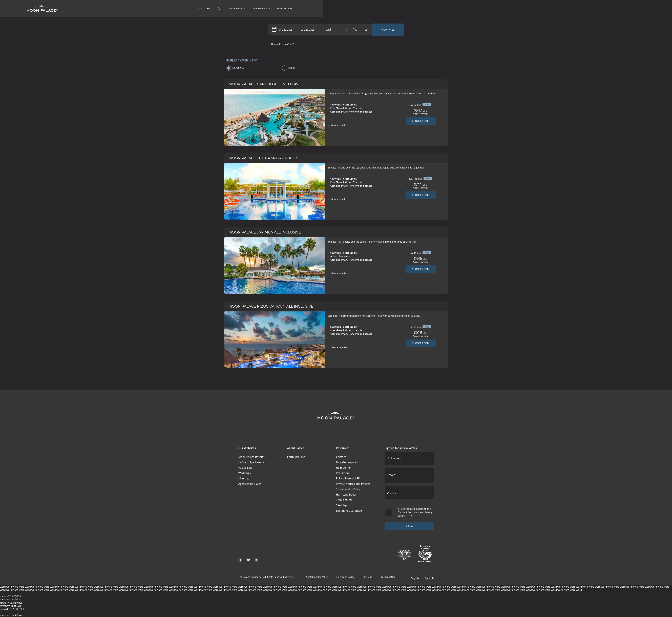The width and height of the screenshot is (672, 617).
Task: Open Transportation in the header menu
Action: [285, 9]
